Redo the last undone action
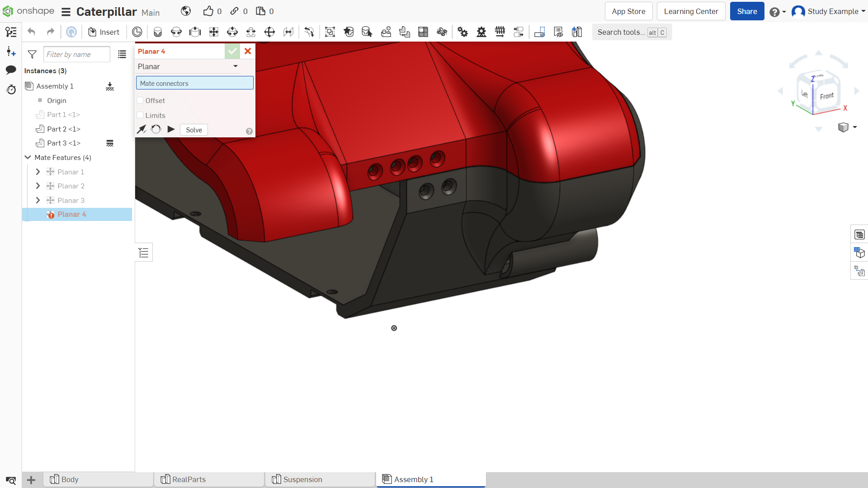 (51, 32)
